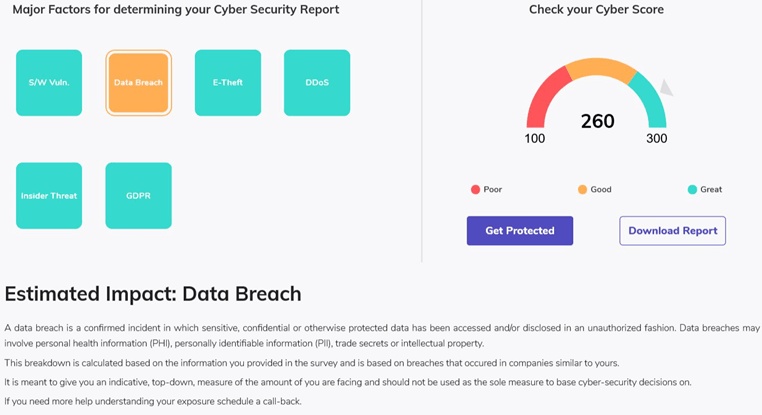Click the orange segment of the gauge
762x415 pixels.
pyautogui.click(x=601, y=68)
